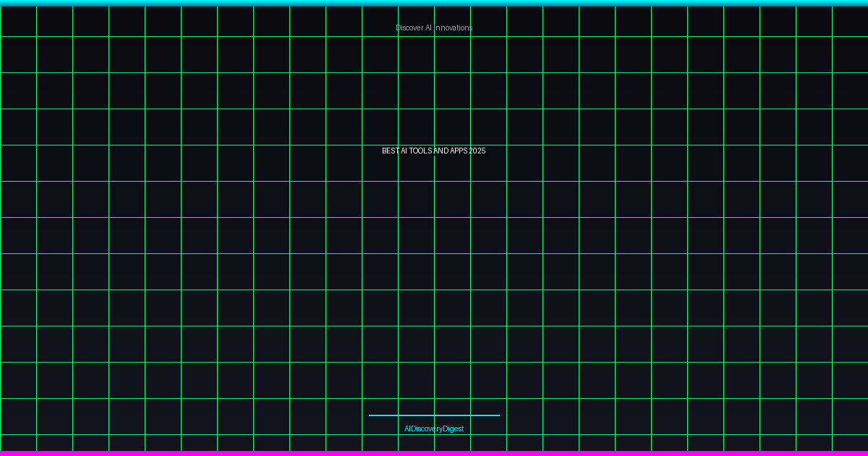Click the word "Innovations" in the top tagline
868x456 pixels.
click(x=454, y=28)
